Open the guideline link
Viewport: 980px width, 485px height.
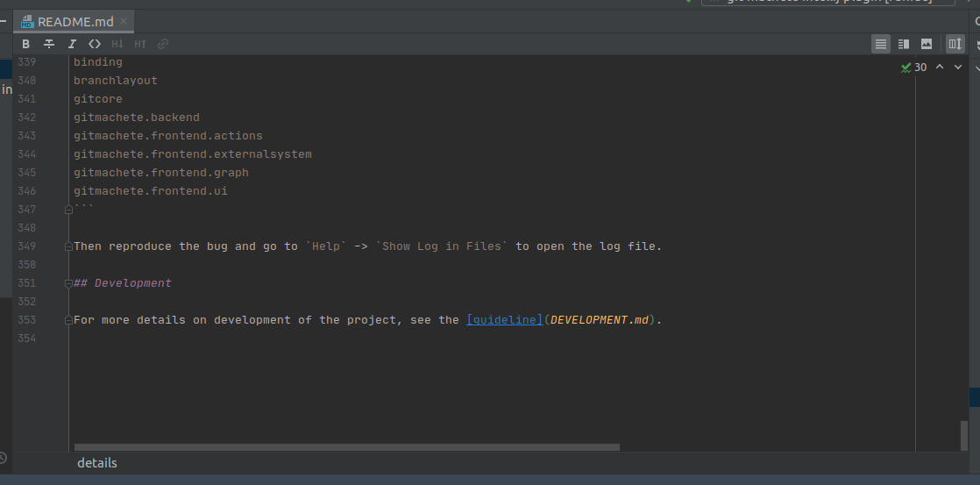point(505,320)
